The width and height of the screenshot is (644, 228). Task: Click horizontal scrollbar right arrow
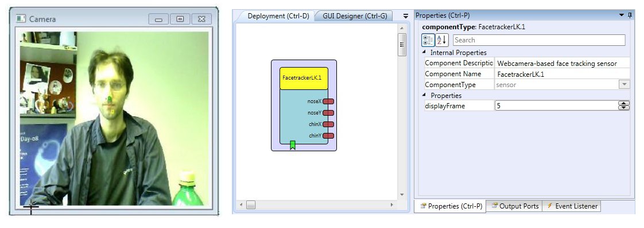pyautogui.click(x=392, y=205)
